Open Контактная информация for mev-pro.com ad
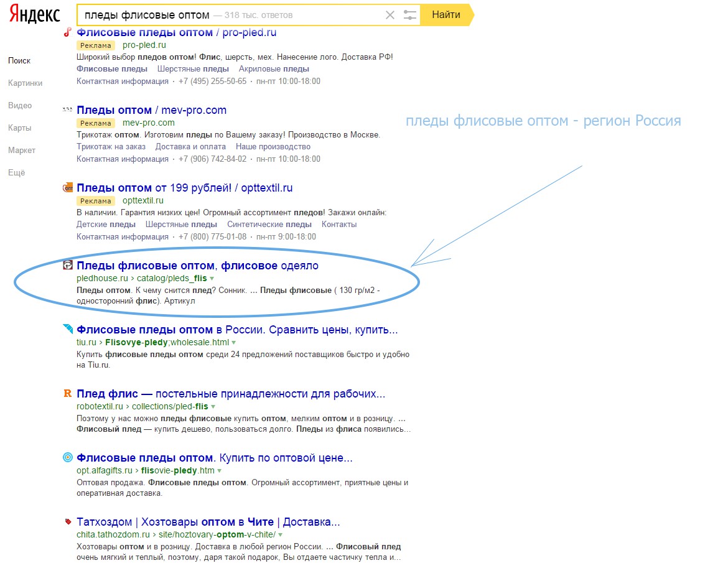728x563 pixels. [x=123, y=159]
